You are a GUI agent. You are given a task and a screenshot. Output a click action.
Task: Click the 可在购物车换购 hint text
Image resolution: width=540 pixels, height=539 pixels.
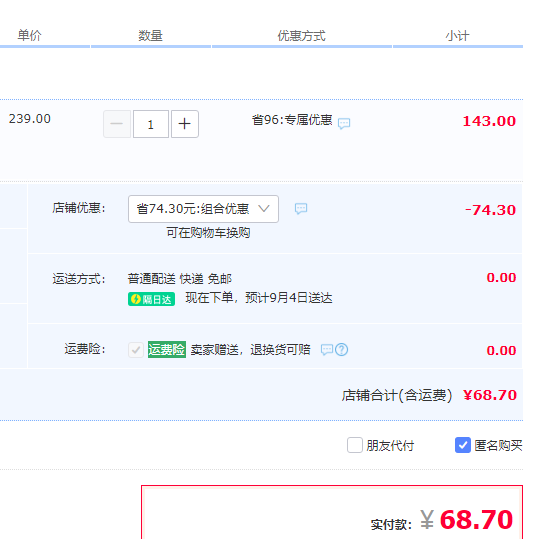[x=208, y=232]
